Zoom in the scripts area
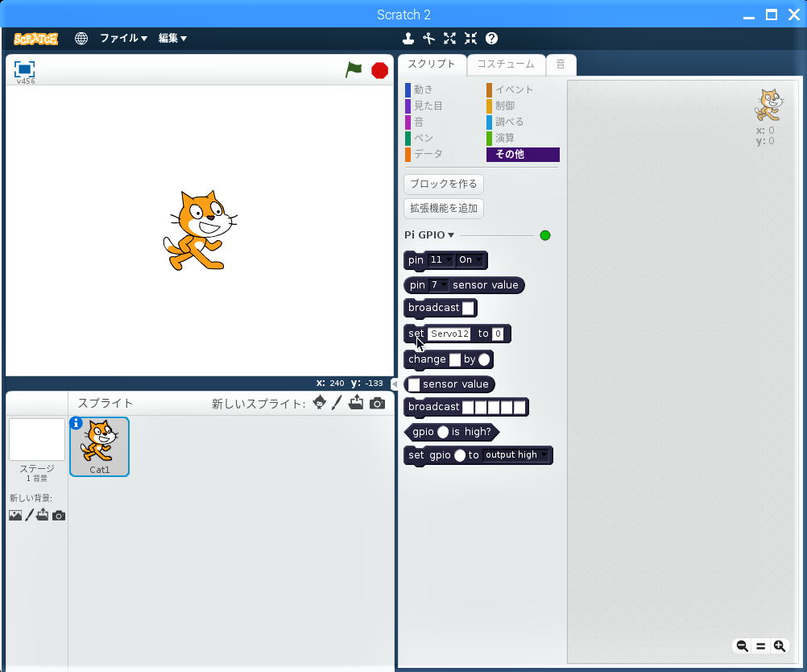807x672 pixels. tap(779, 645)
